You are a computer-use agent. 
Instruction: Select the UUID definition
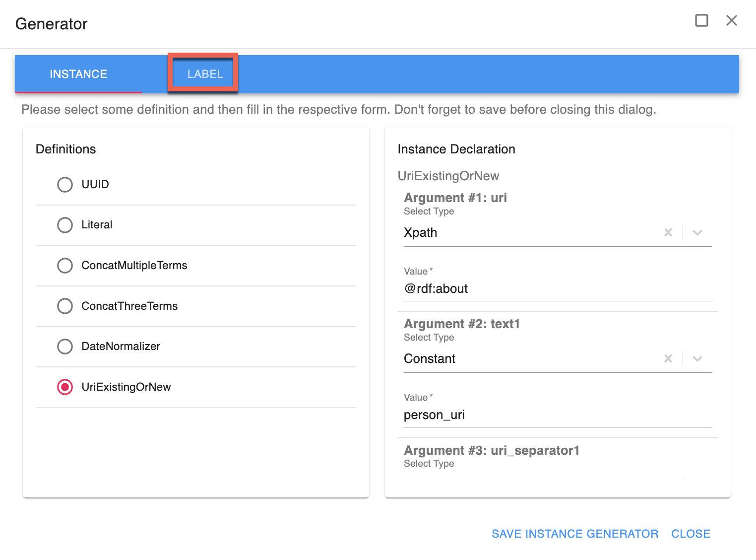(x=65, y=185)
